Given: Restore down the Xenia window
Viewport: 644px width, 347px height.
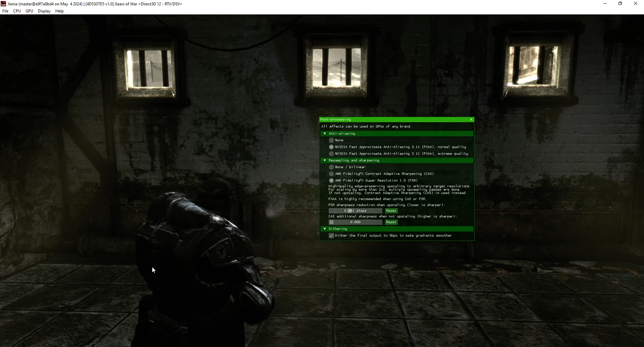Looking at the screenshot, I should pos(620,4).
